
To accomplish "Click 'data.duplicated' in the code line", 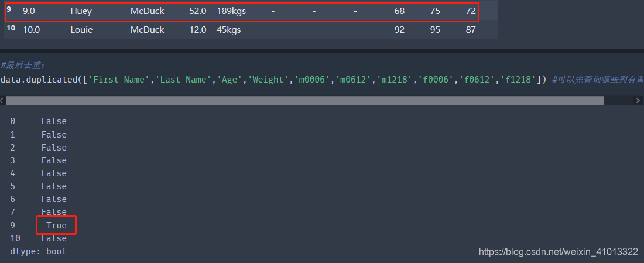I will [39, 80].
